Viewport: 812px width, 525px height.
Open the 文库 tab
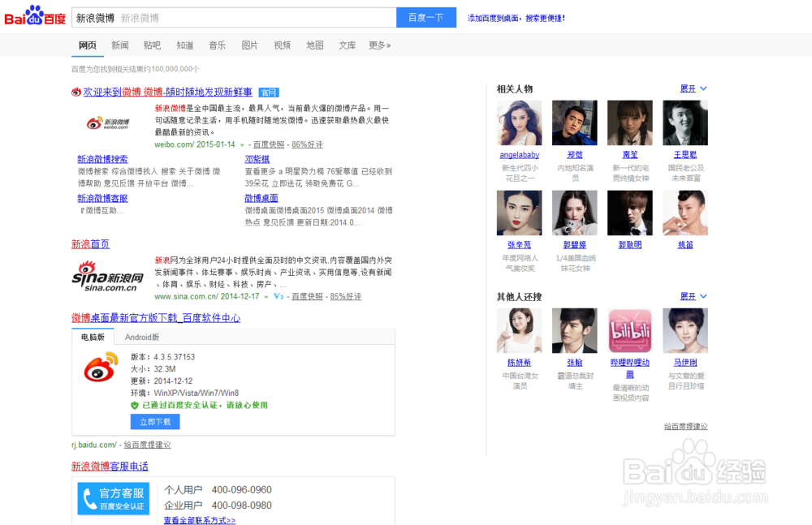click(x=347, y=45)
